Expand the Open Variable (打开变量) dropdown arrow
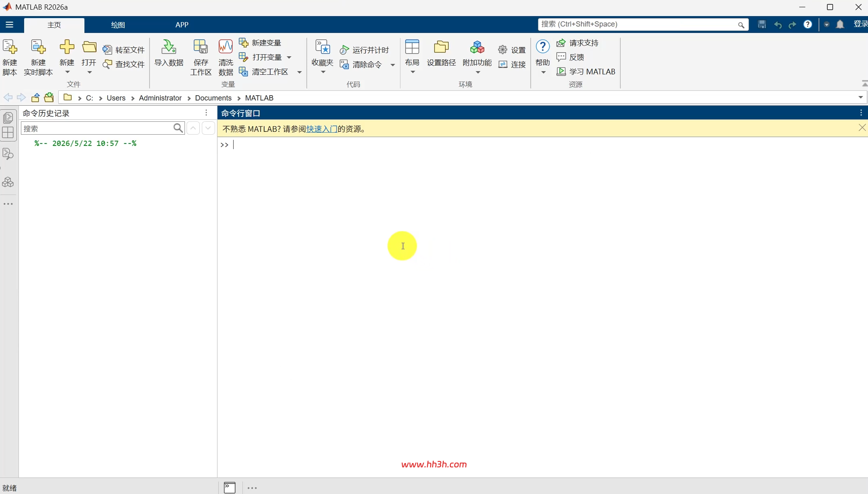 [x=289, y=57]
